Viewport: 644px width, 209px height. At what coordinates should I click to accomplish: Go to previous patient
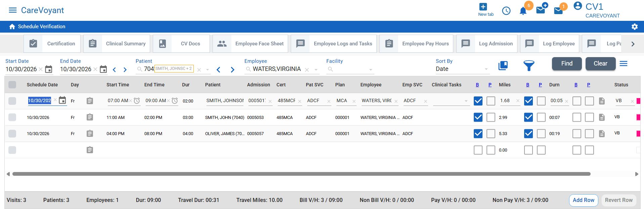219,70
